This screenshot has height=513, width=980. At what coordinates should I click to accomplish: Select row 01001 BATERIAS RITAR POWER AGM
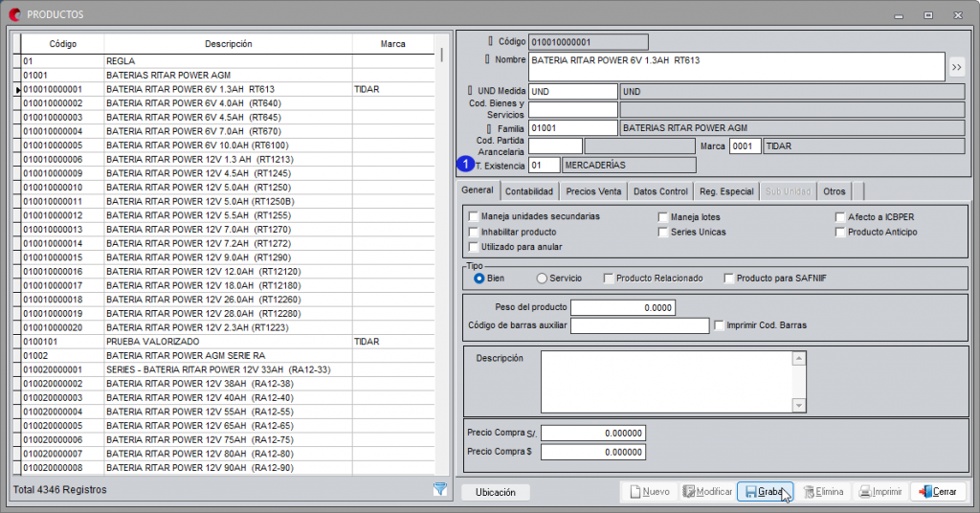click(228, 75)
